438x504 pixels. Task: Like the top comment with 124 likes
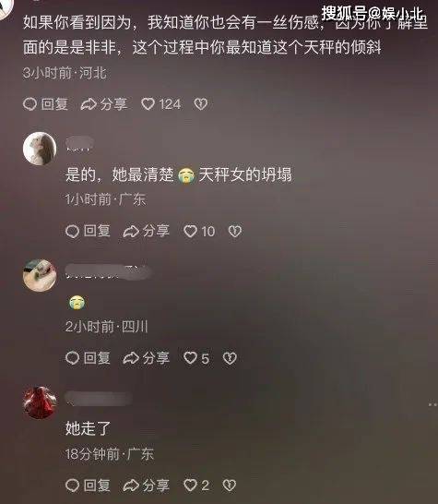161,104
